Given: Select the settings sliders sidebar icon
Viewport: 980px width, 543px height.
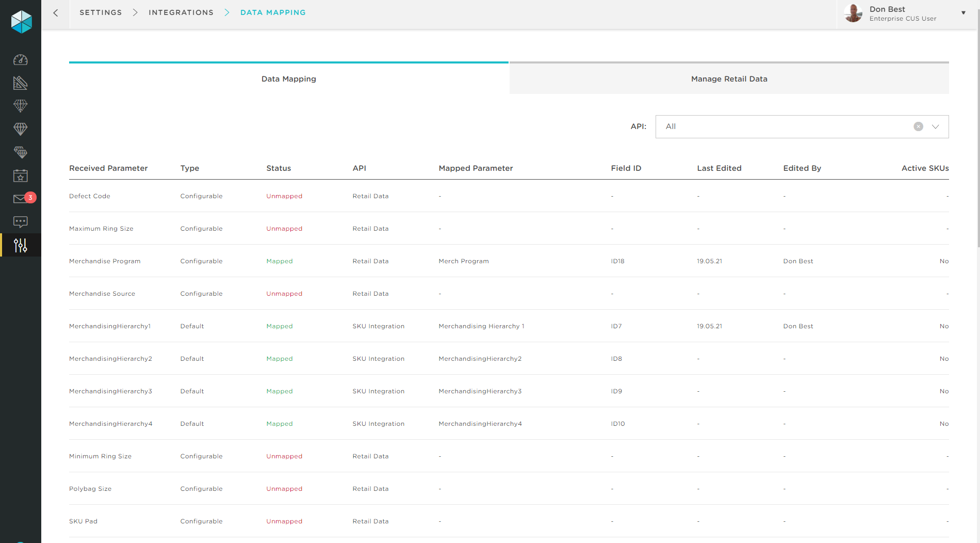Looking at the screenshot, I should (21, 245).
